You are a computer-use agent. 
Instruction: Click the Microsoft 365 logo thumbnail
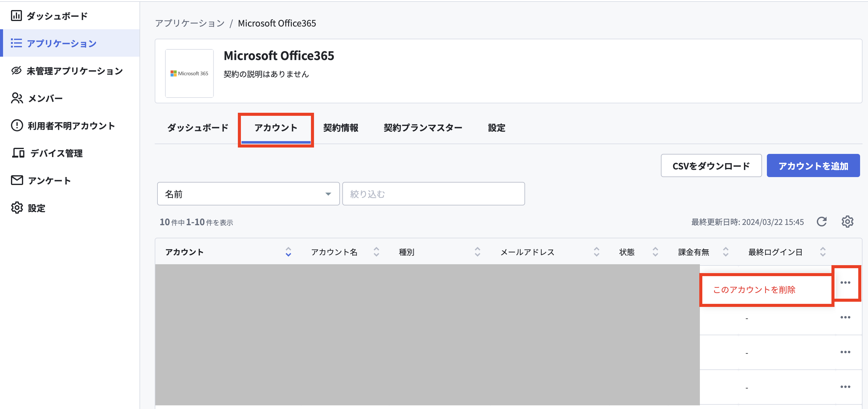tap(189, 73)
